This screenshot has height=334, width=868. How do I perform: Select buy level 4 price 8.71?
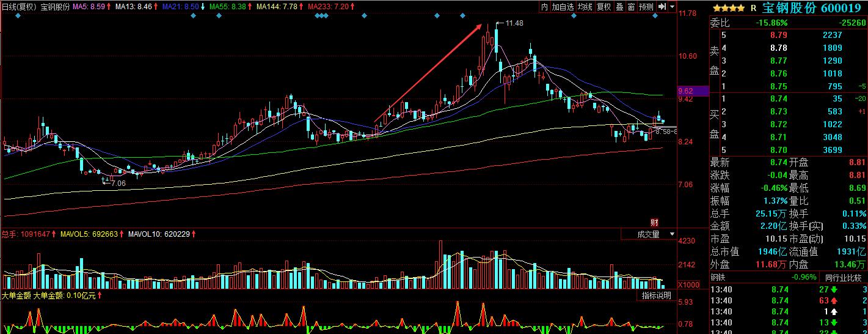point(778,138)
